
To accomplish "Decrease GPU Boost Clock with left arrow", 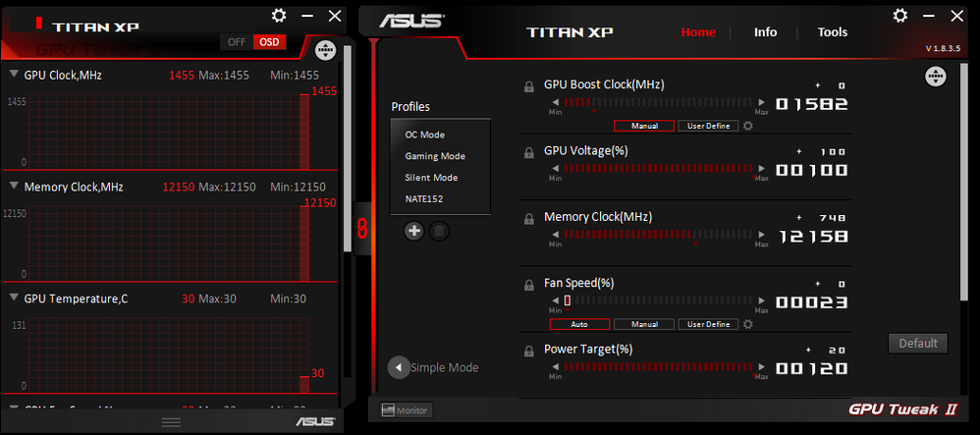I will pos(555,102).
